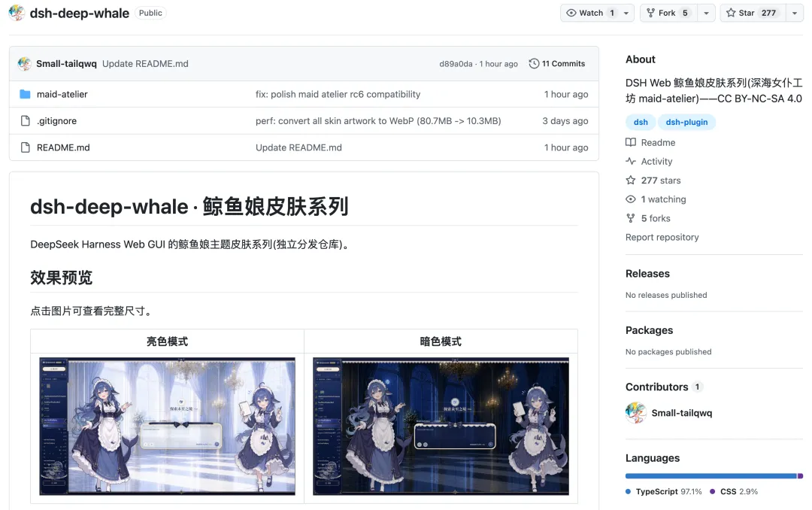Open the Star lists dropdown arrow
The width and height of the screenshot is (812, 510).
click(795, 13)
